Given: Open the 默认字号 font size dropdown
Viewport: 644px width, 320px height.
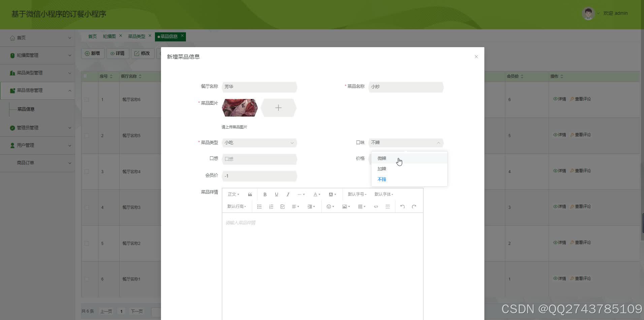Looking at the screenshot, I should coord(357,194).
